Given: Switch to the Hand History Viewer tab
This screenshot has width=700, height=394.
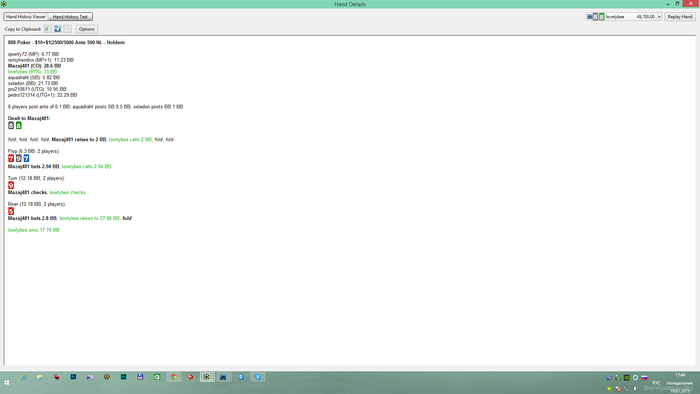Looking at the screenshot, I should (26, 17).
